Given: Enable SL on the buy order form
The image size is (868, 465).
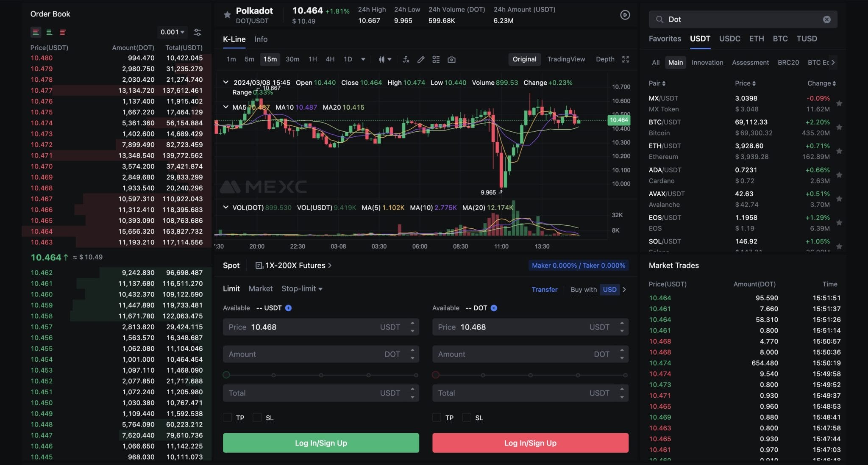Looking at the screenshot, I should [x=256, y=417].
